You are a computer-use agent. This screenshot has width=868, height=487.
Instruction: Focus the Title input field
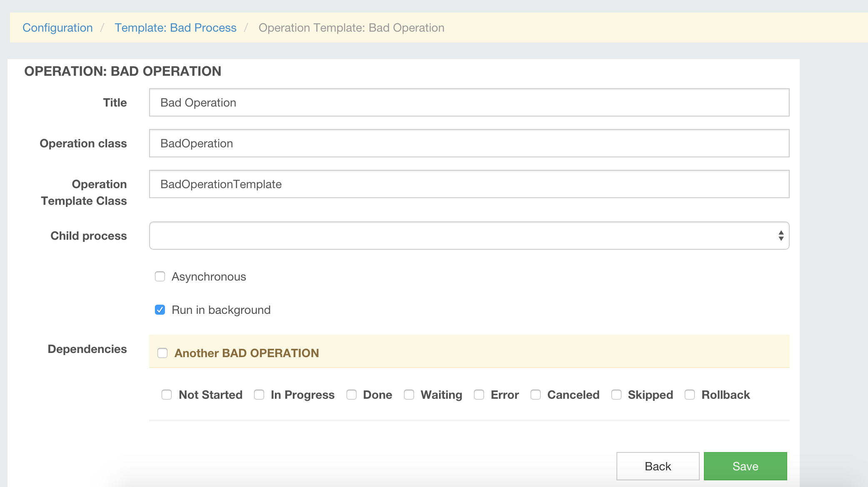[x=469, y=102]
